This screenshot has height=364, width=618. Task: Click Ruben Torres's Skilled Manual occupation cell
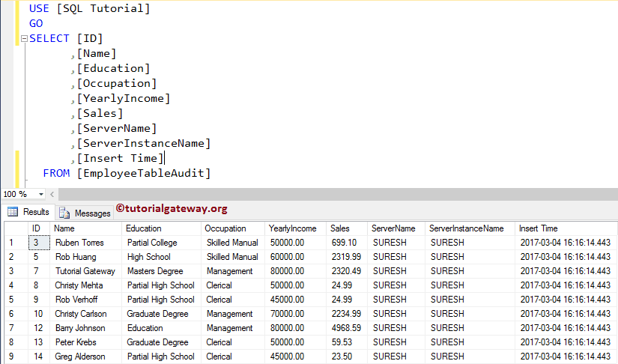(233, 243)
